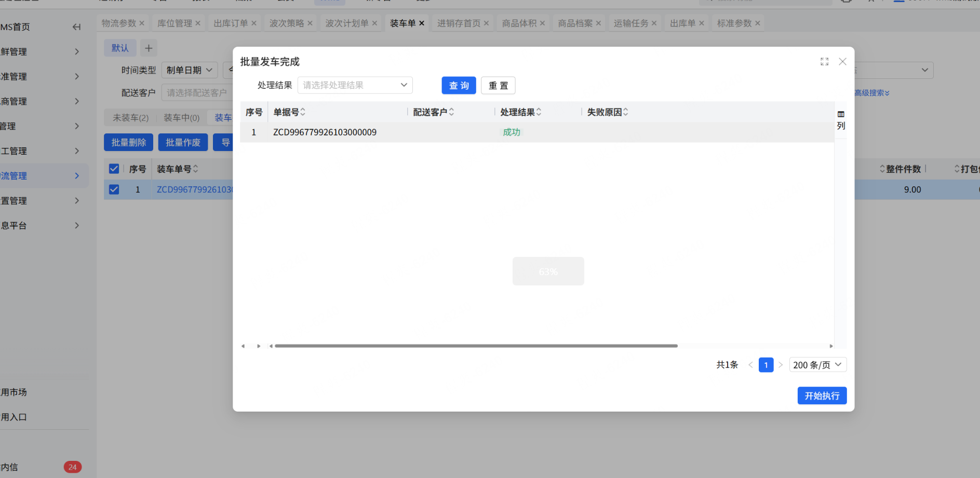Click the scrollbar's right arrow at far end
The height and width of the screenshot is (478, 980).
pyautogui.click(x=831, y=346)
